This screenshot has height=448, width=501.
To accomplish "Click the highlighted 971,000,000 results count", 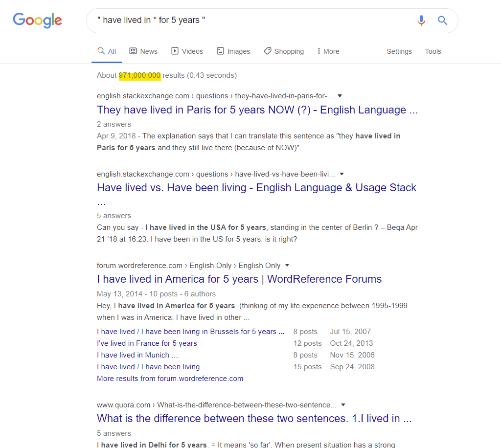I will 139,75.
